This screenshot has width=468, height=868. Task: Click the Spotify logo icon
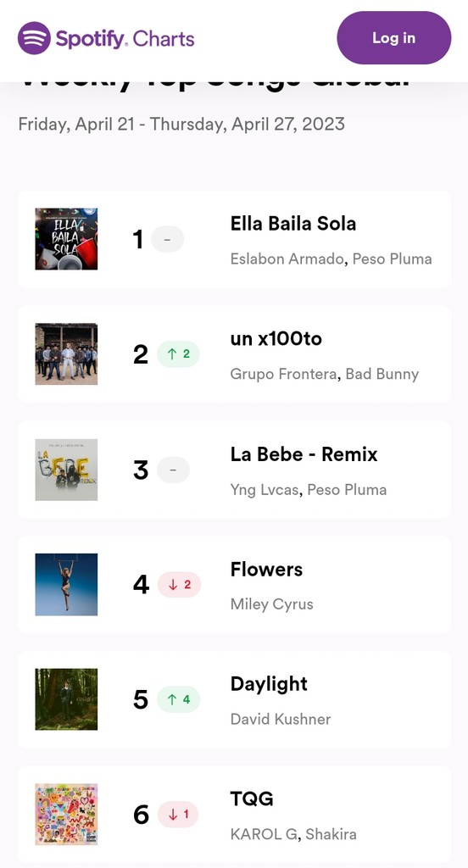(x=35, y=38)
